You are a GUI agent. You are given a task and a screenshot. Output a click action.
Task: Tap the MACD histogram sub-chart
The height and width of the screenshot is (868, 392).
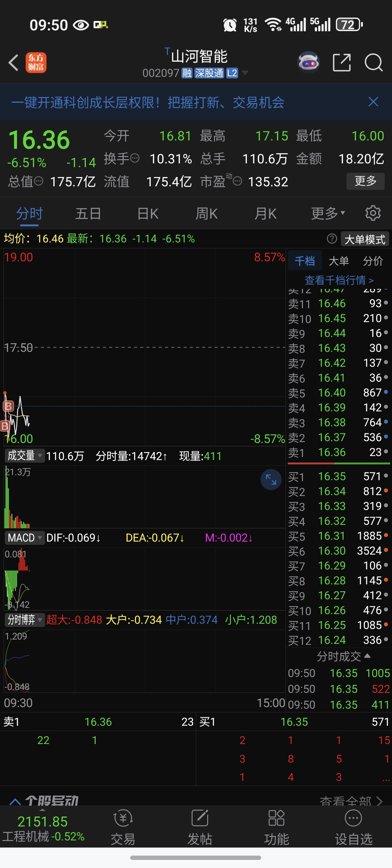[144, 578]
